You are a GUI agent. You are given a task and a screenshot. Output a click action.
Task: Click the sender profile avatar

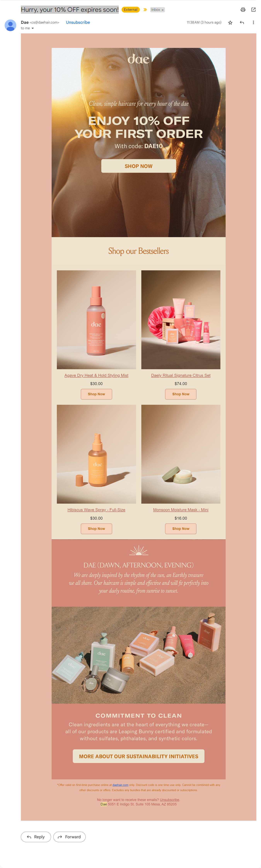point(10,25)
